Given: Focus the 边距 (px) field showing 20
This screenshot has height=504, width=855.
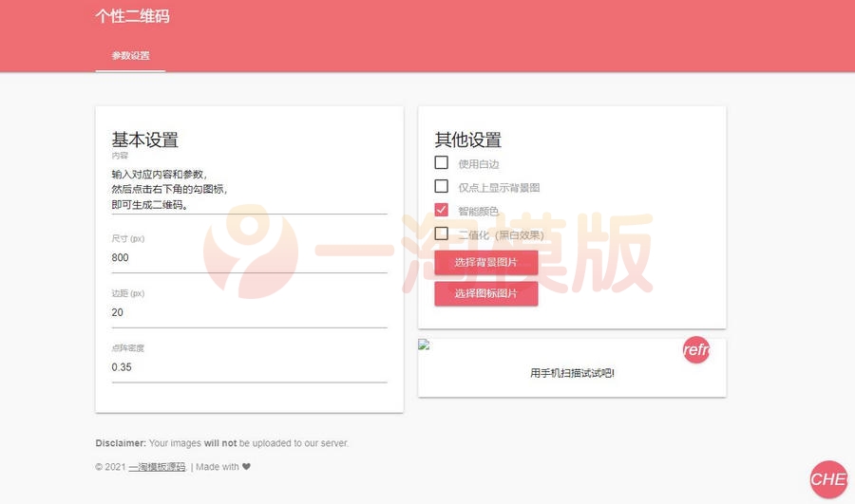Looking at the screenshot, I should coord(249,312).
